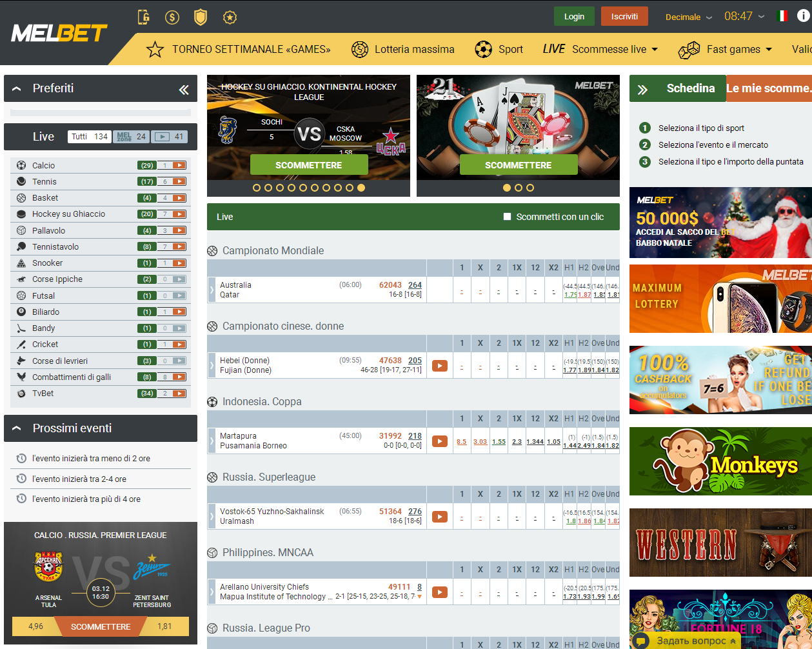This screenshot has width=812, height=649.
Task: Open the Monkeys game banner
Action: [720, 461]
